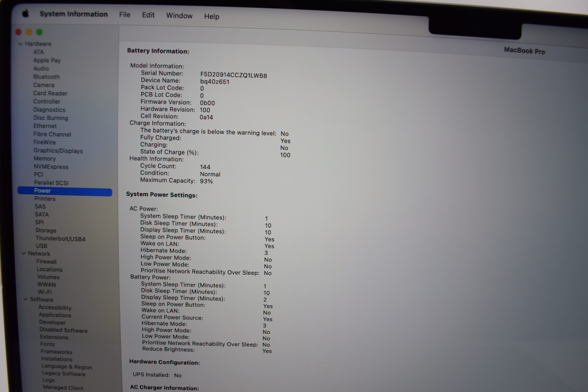This screenshot has width=588, height=392.
Task: Select SAS in the sidebar
Action: click(40, 206)
